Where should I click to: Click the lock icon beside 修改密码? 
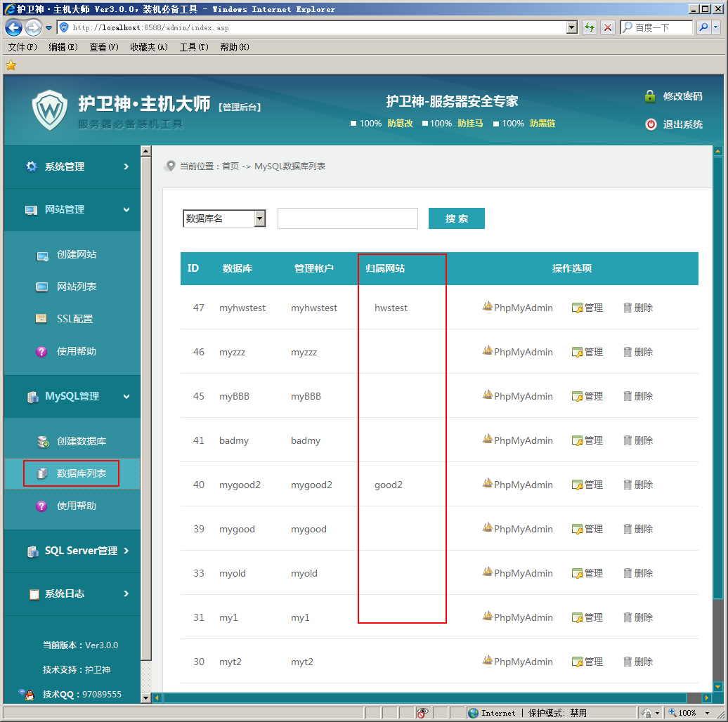click(650, 96)
